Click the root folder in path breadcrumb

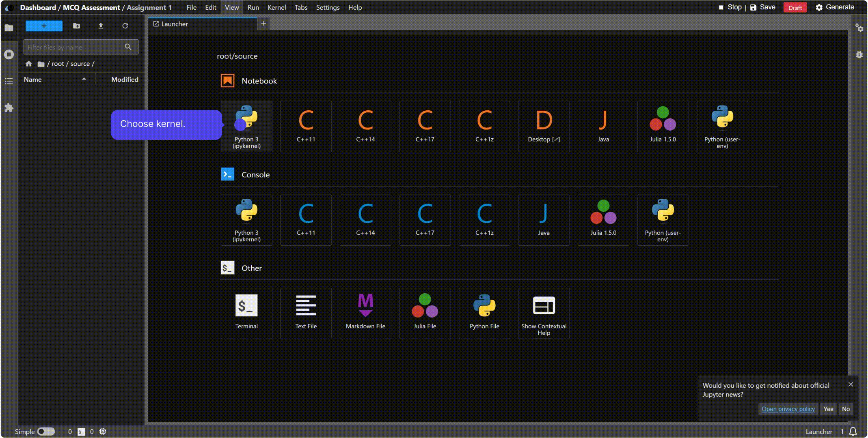point(58,64)
